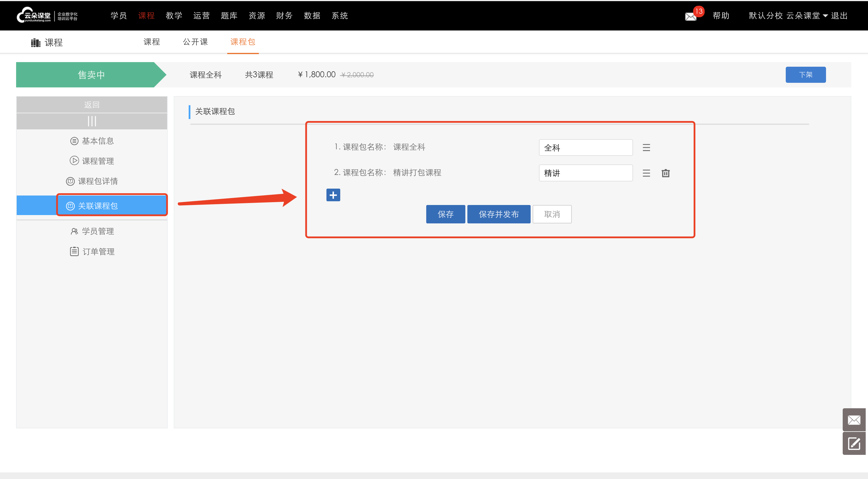Switch to the 公开课 tab
The height and width of the screenshot is (479, 868).
click(x=195, y=42)
